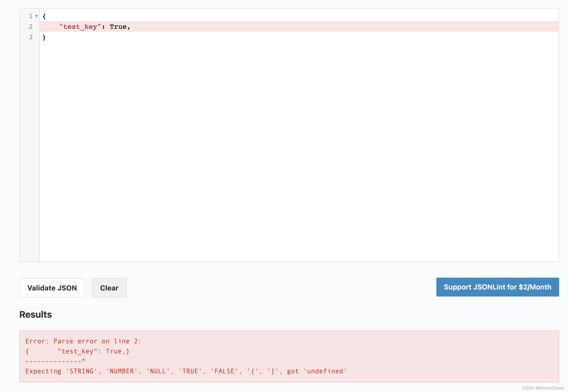This screenshot has height=392, width=568.
Task: Select line number 1 in the gutter
Action: point(31,16)
